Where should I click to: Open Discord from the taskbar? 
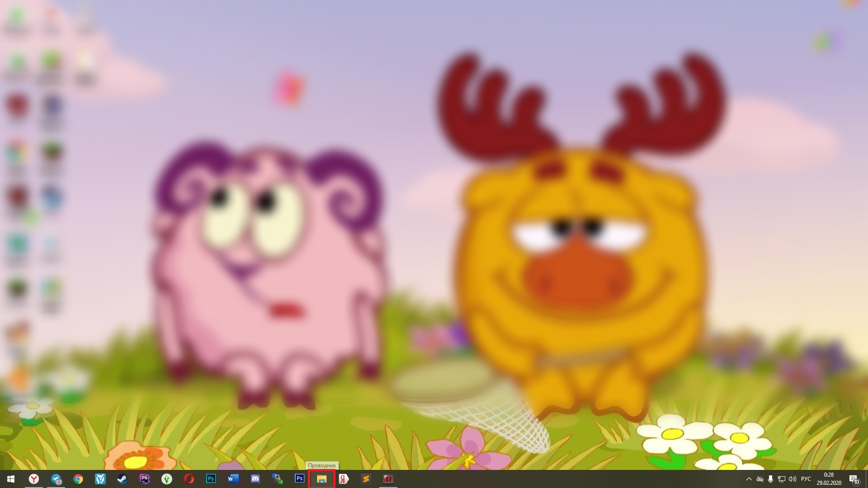click(x=255, y=479)
